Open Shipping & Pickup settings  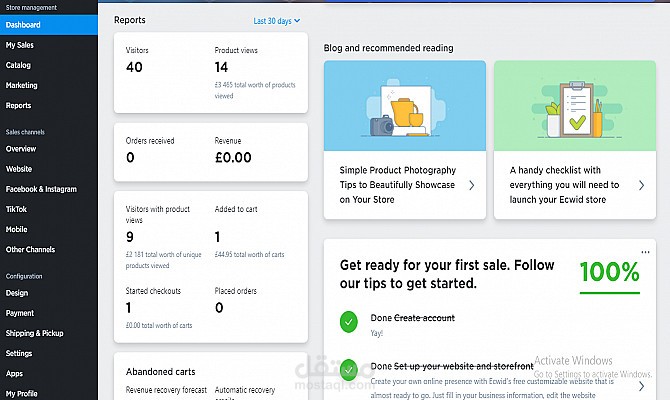click(x=34, y=333)
